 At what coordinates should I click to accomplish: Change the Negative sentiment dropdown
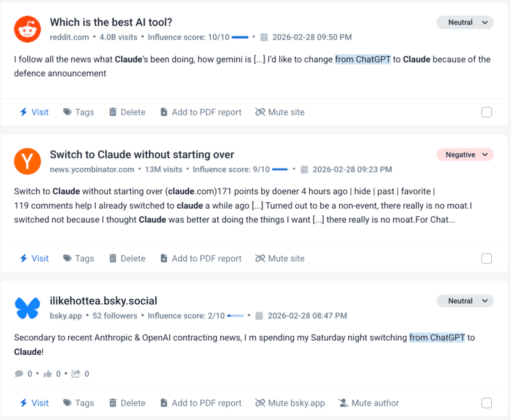(x=465, y=154)
